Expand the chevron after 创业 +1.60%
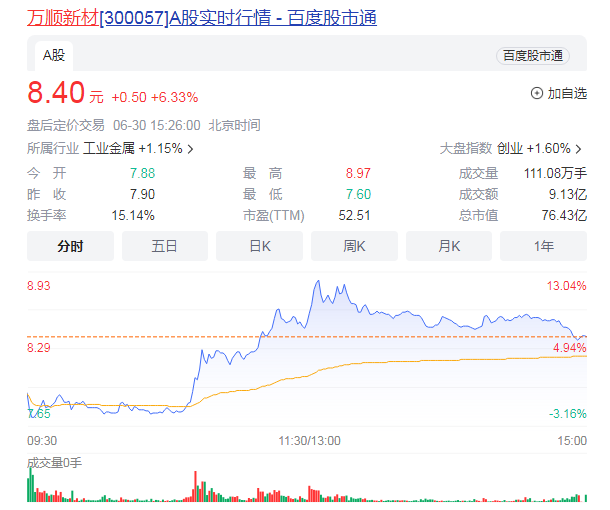610x510 pixels. [581, 148]
